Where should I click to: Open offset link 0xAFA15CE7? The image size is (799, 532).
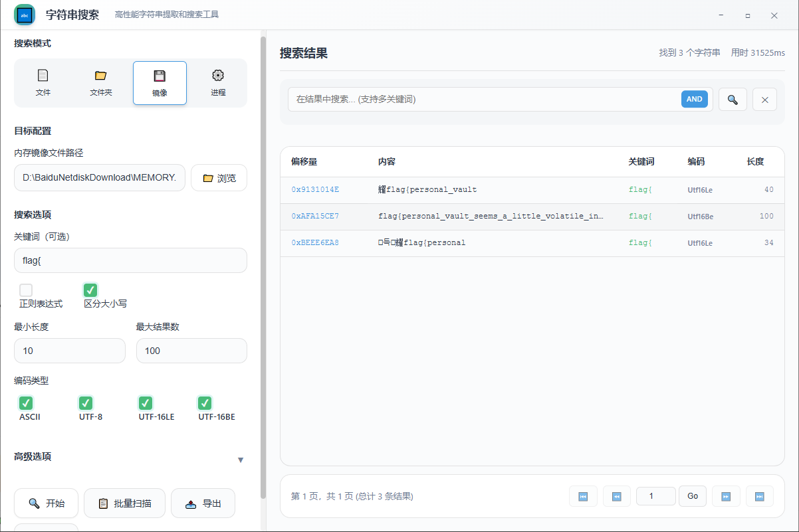(315, 217)
